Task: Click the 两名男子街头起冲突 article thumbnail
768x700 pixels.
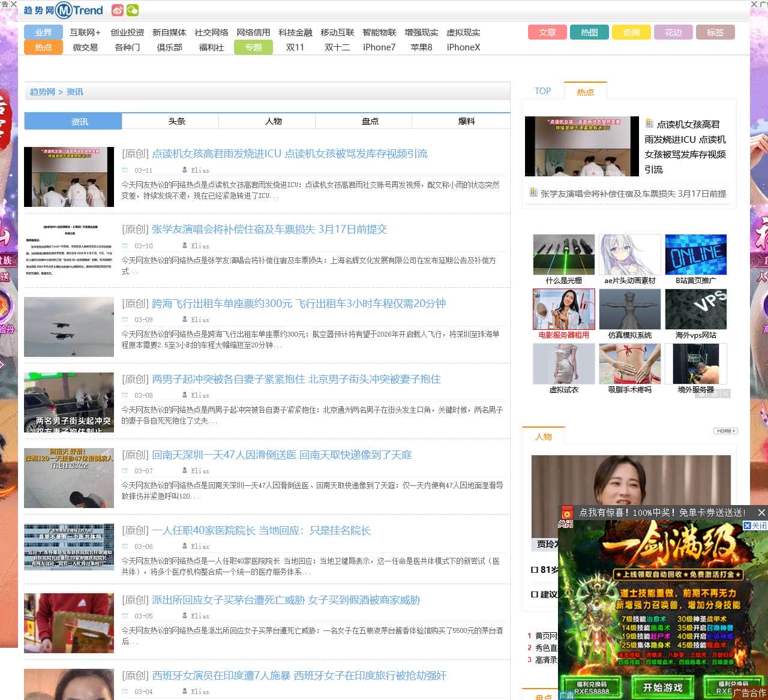Action: [69, 402]
